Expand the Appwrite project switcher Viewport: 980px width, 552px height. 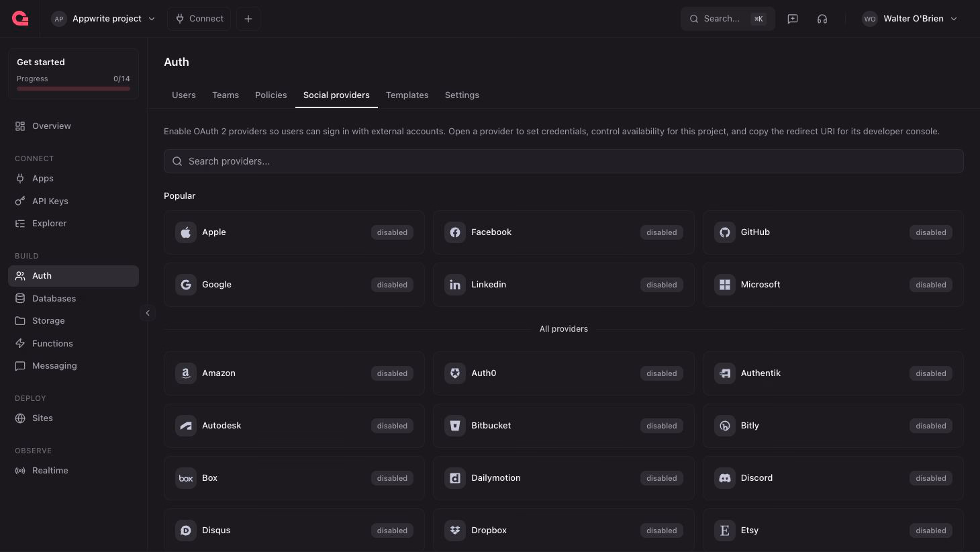tap(104, 19)
